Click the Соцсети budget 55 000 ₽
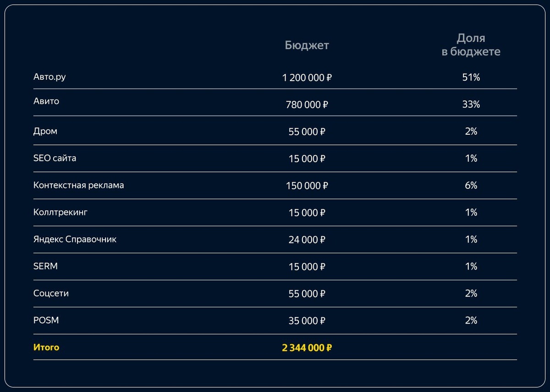 coord(307,294)
